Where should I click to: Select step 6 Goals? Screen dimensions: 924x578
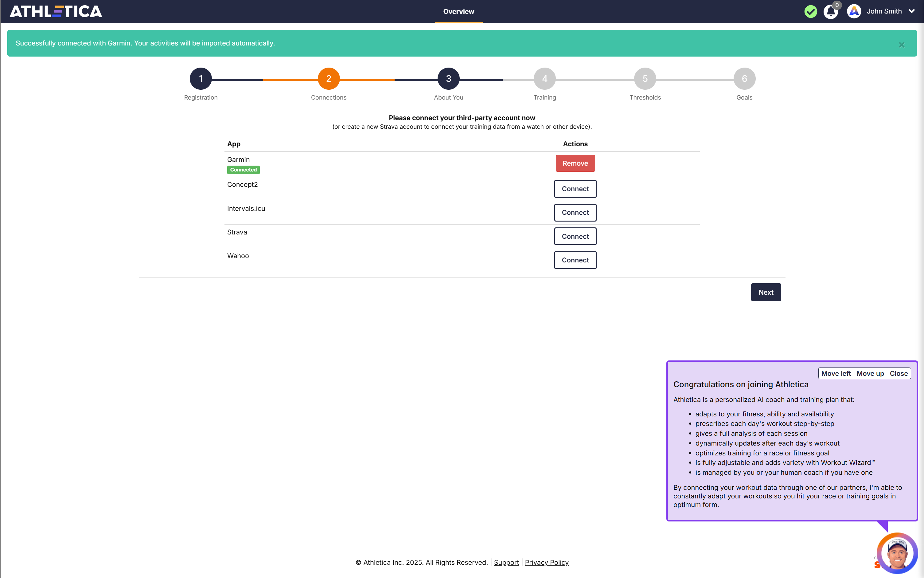tap(744, 79)
